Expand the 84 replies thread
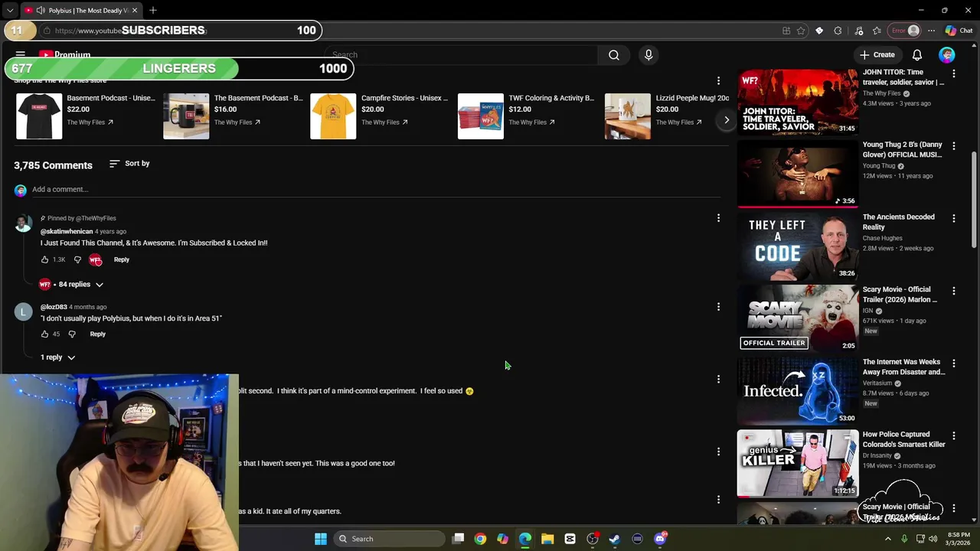This screenshot has height=551, width=980. [x=72, y=285]
